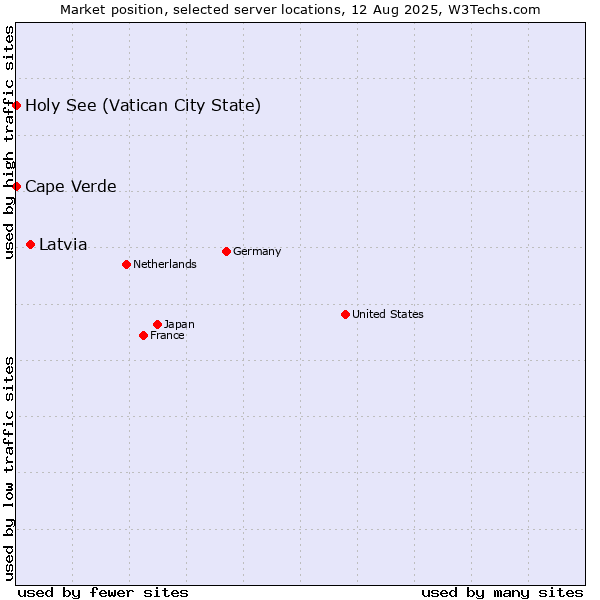This screenshot has height=600, width=600.
Task: Click the chart title mentioning W3Techs.com
Action: [300, 10]
